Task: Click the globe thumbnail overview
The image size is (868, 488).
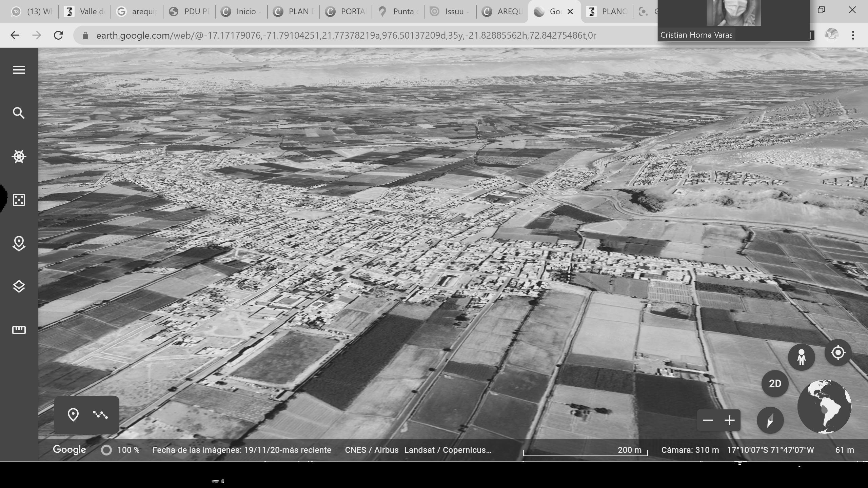Action: pyautogui.click(x=824, y=406)
